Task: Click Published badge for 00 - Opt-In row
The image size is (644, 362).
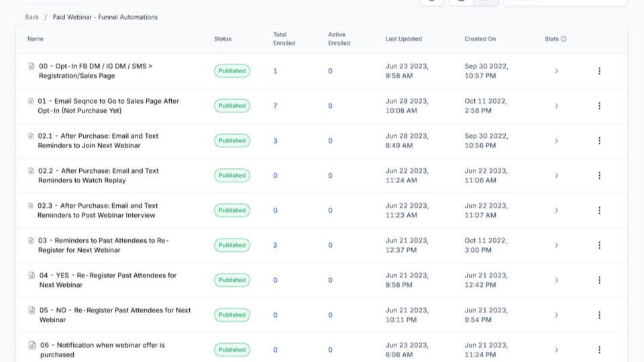Action: 232,71
